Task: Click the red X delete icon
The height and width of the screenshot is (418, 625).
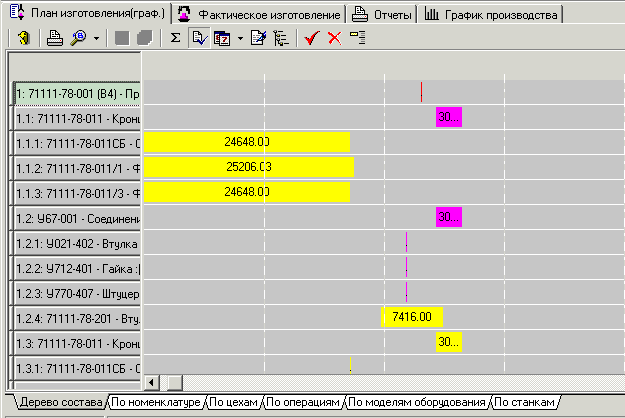Action: (x=334, y=38)
